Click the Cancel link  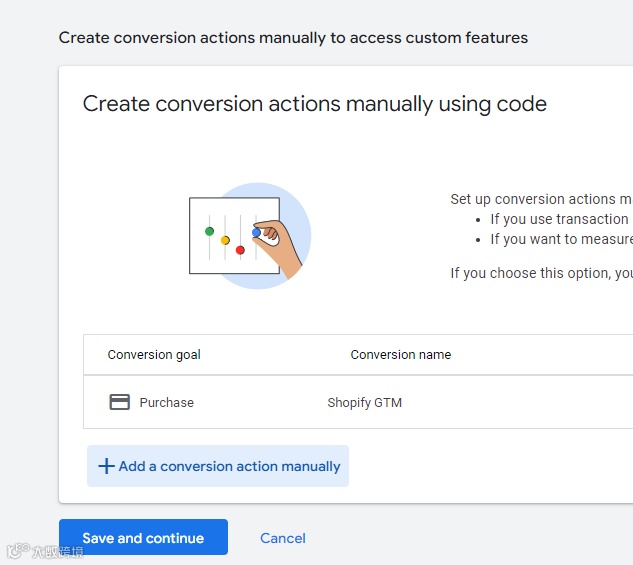283,538
